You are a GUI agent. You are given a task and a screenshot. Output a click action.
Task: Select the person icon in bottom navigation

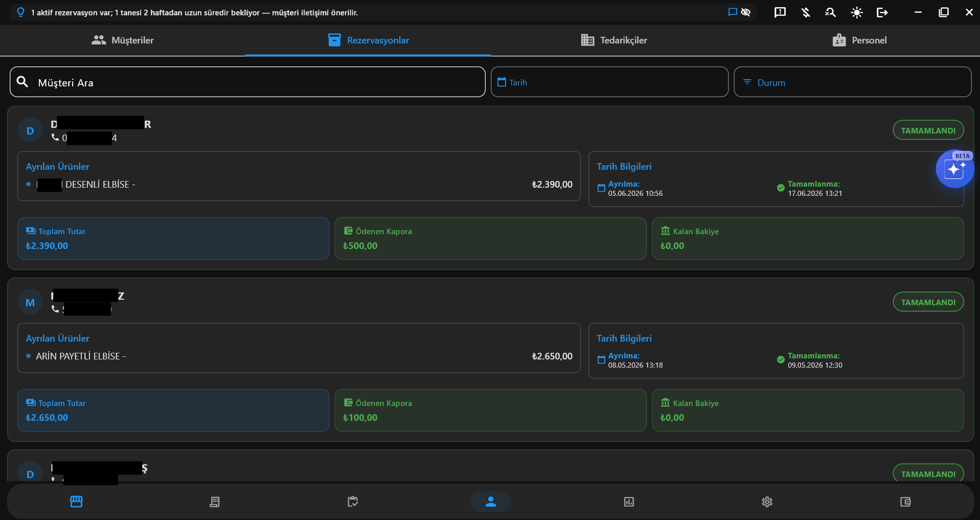[491, 502]
